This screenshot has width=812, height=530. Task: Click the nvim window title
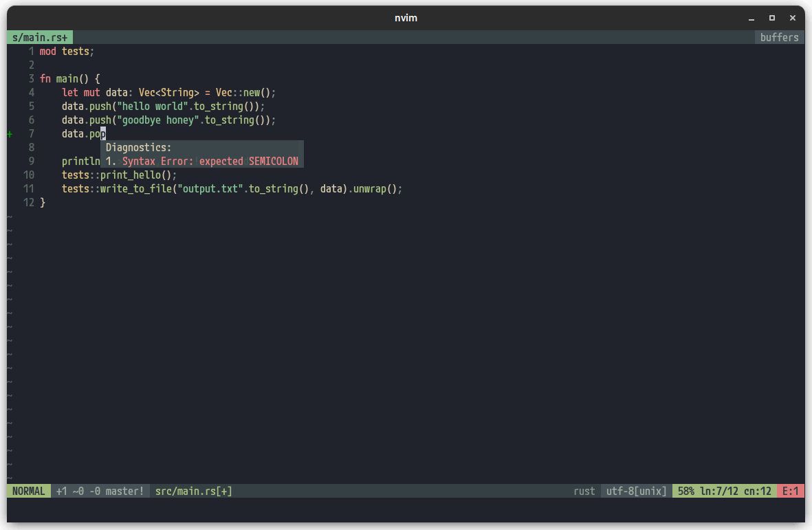pos(406,18)
